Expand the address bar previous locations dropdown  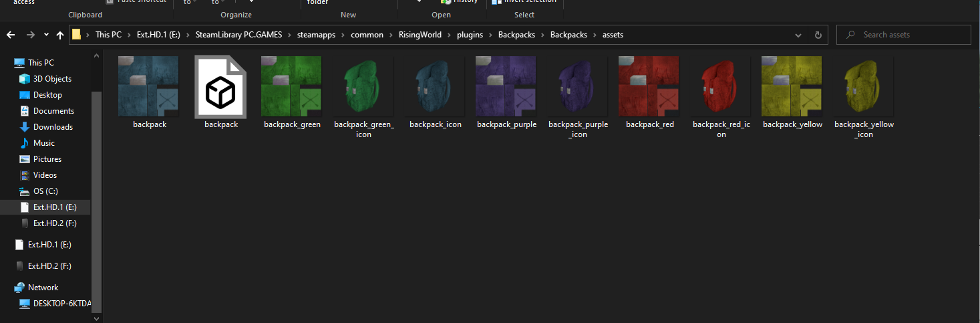pyautogui.click(x=798, y=35)
